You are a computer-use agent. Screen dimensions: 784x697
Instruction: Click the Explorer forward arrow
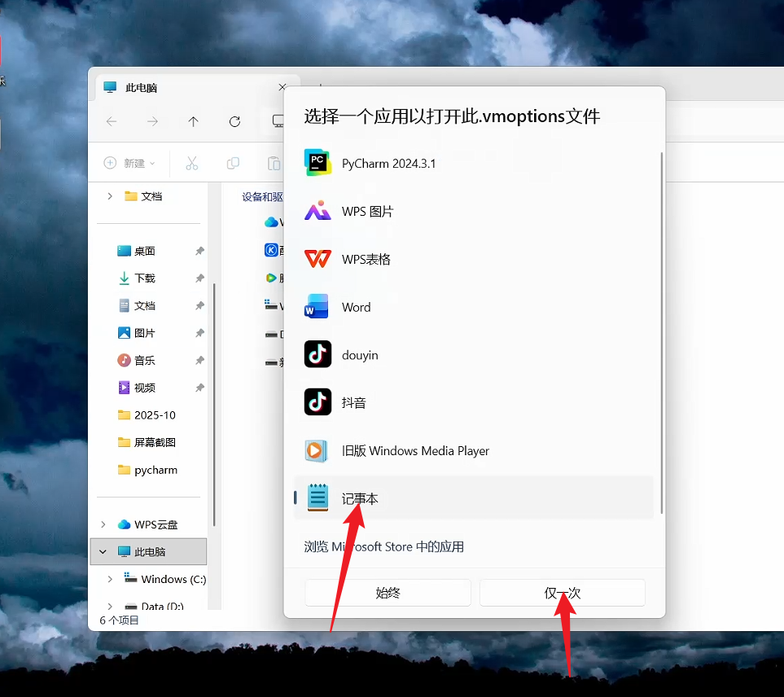pos(152,121)
